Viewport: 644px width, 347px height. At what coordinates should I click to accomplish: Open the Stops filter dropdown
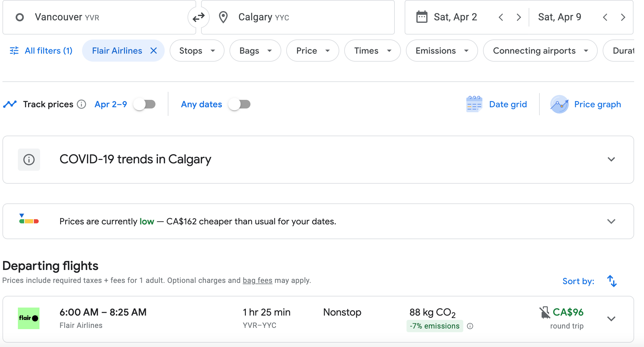click(197, 51)
